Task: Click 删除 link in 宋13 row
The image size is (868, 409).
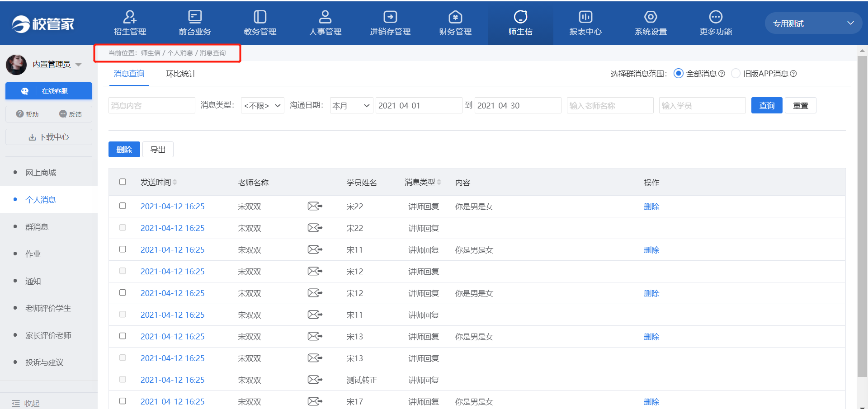Action: 651,337
